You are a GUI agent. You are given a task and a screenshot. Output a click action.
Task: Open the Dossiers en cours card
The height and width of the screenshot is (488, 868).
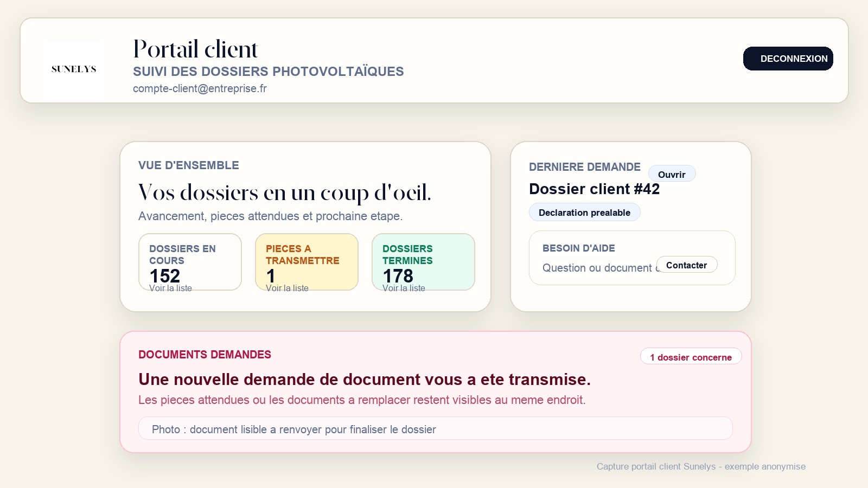[x=190, y=262]
